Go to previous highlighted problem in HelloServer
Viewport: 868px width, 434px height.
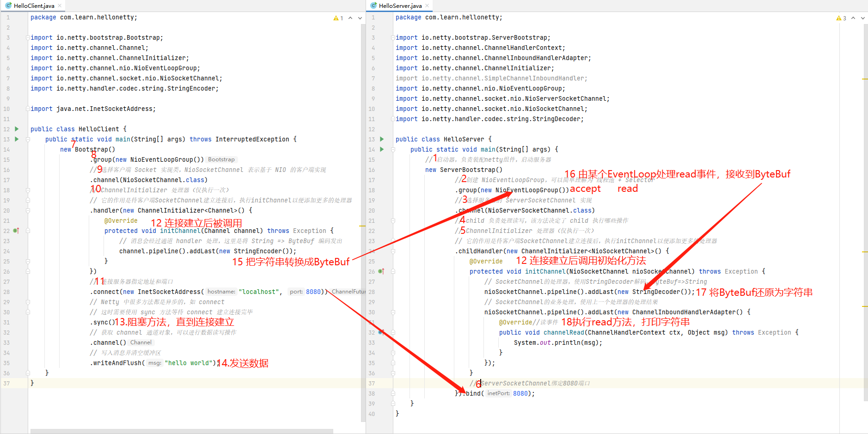click(x=853, y=18)
